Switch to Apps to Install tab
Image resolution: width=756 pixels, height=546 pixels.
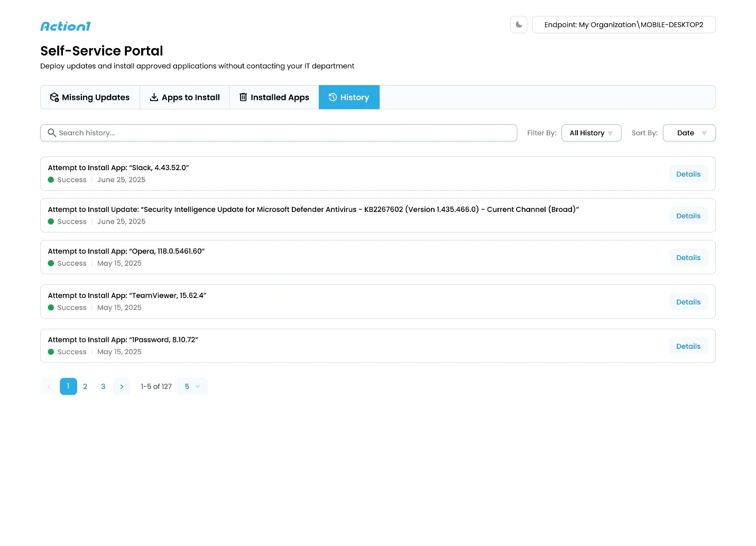pyautogui.click(x=185, y=97)
